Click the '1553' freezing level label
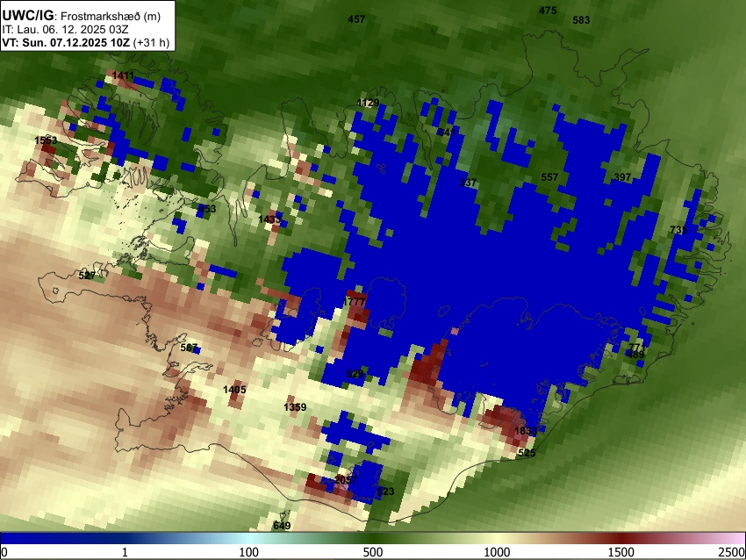The height and width of the screenshot is (560, 746). coord(46,140)
